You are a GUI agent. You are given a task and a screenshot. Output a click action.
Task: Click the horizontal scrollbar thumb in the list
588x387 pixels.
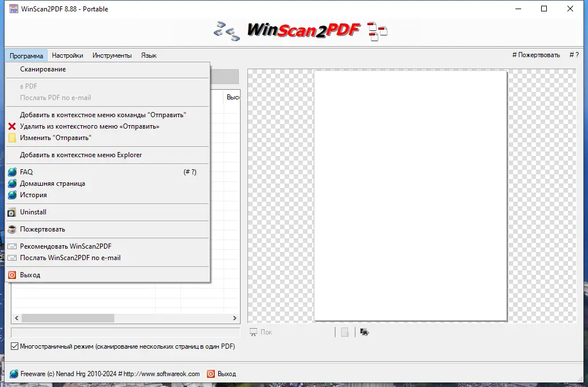[68, 318]
